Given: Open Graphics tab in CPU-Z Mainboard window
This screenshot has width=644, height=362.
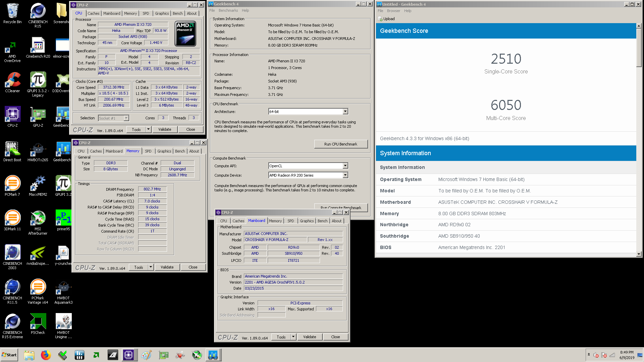Looking at the screenshot, I should tap(307, 221).
